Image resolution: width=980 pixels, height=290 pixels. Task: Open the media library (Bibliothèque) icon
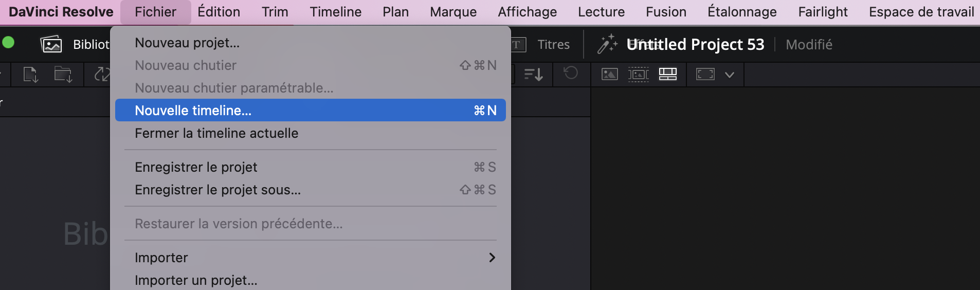click(51, 45)
